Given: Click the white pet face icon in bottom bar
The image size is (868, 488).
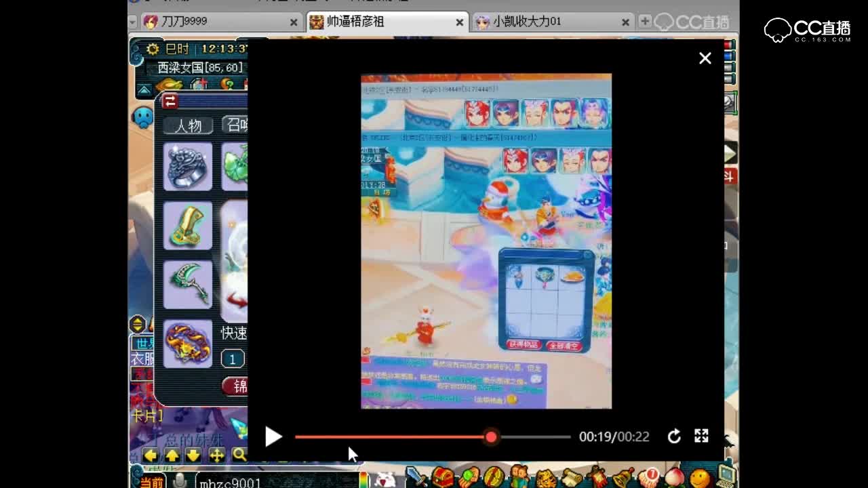Looking at the screenshot, I should 385,479.
